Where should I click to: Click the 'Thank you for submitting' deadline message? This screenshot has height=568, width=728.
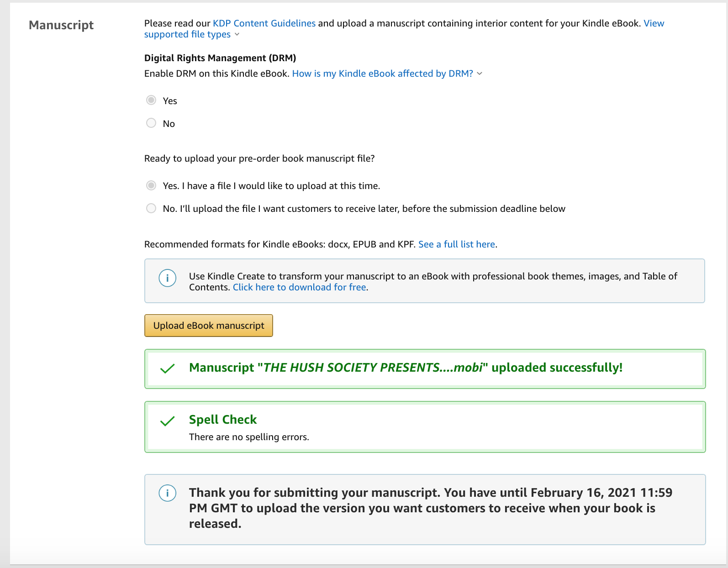point(431,508)
